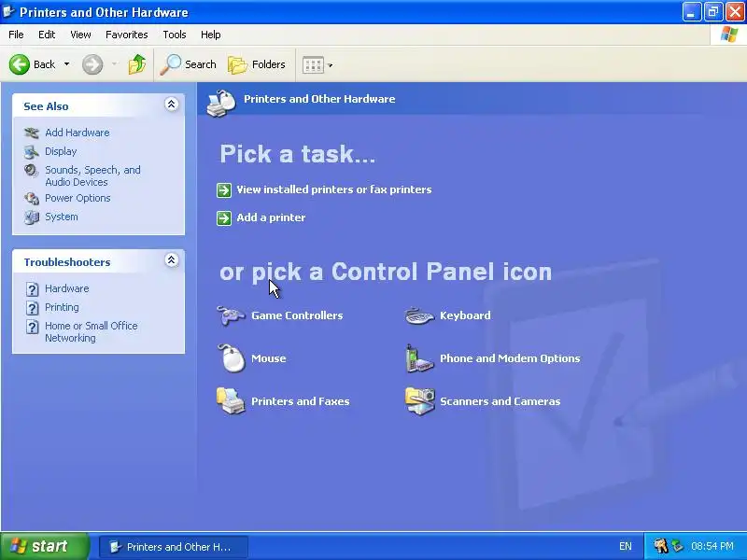The height and width of the screenshot is (560, 747).
Task: Click the Printers and Other Hardware header icon
Action: (x=221, y=103)
